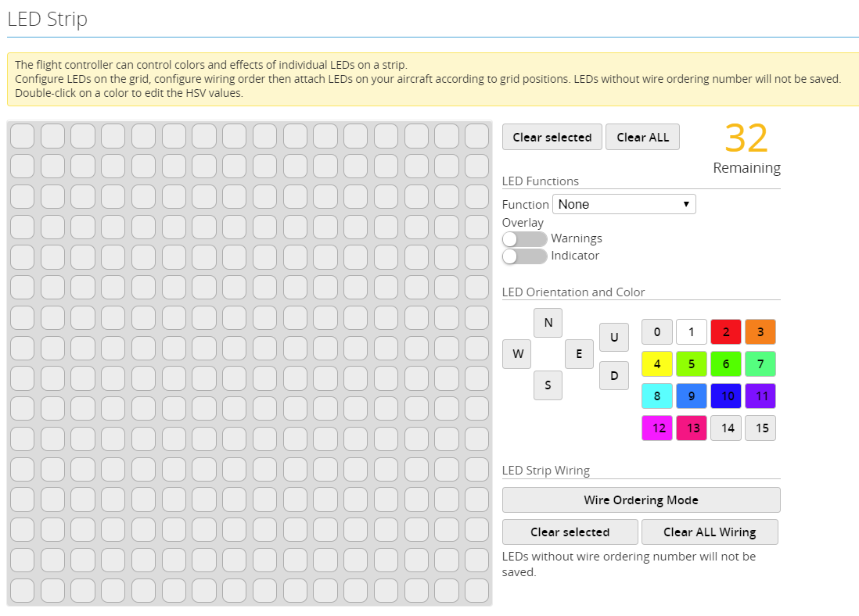Choose dark blue color swatch 10
Viewport: 859px width, 616px height.
(725, 396)
